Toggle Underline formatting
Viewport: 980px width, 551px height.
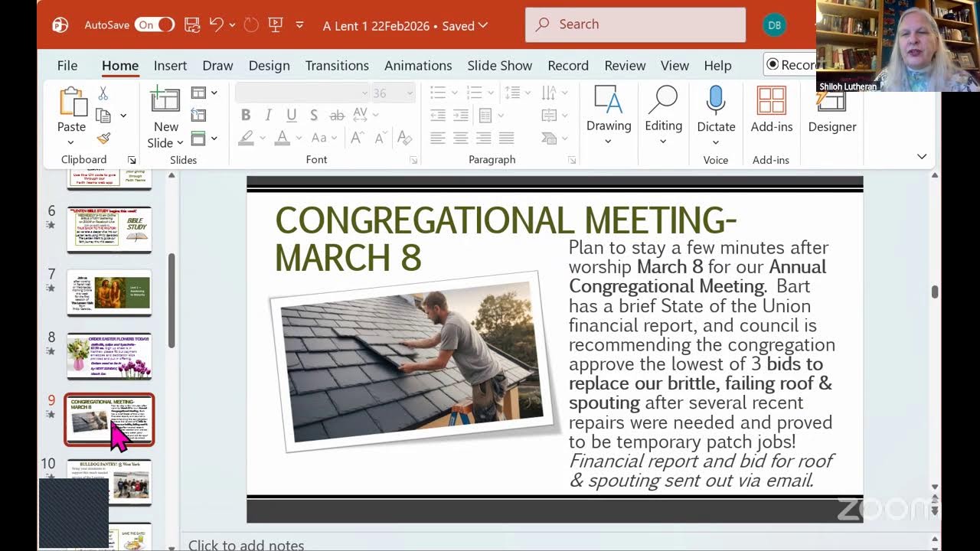point(291,116)
